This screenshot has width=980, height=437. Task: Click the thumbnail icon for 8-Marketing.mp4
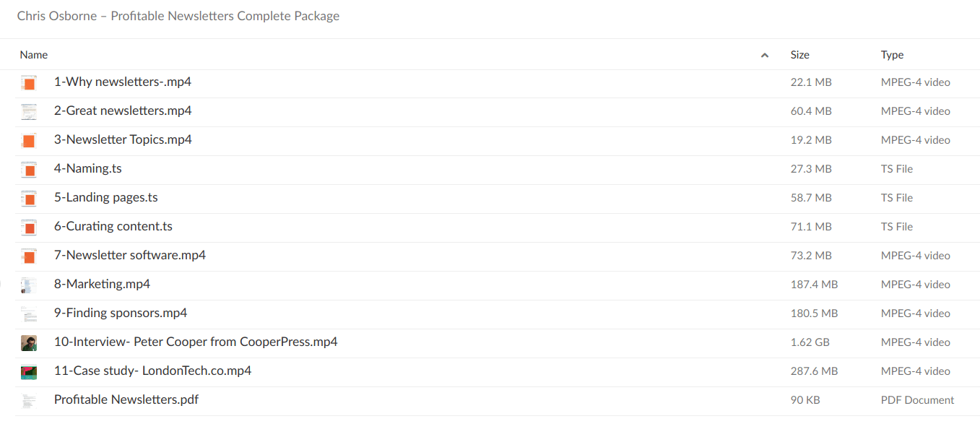pos(28,285)
